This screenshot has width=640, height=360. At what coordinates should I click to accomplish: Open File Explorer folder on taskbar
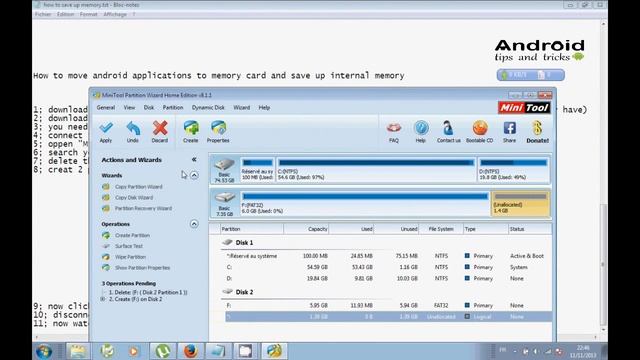78,351
